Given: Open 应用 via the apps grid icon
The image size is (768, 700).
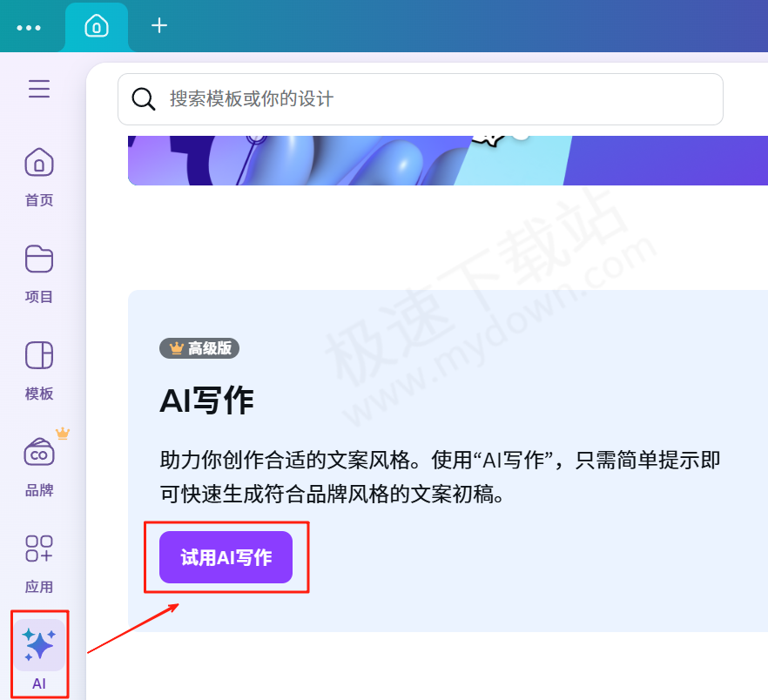Looking at the screenshot, I should pos(38,549).
